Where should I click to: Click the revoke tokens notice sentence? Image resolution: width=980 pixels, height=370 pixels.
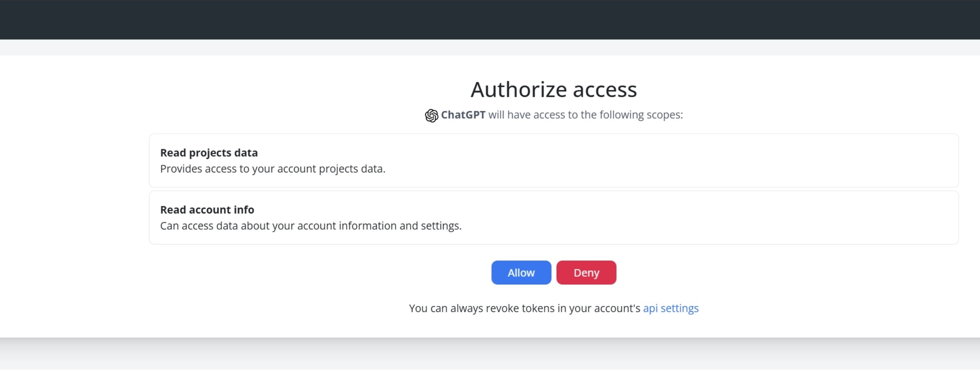coord(554,308)
